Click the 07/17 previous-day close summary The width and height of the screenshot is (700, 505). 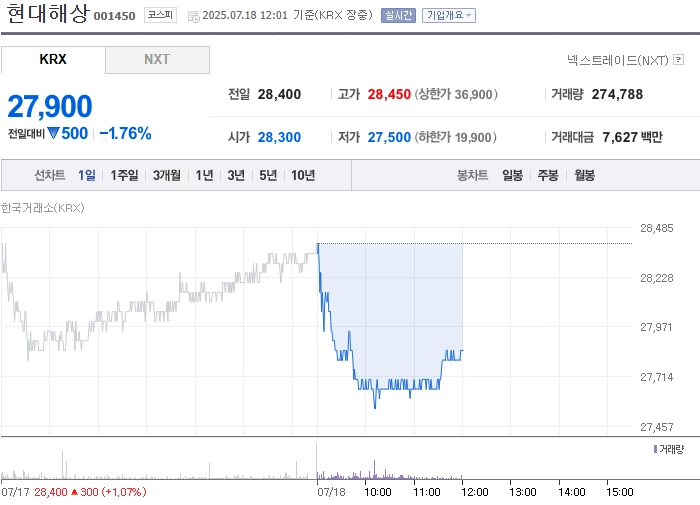click(x=74, y=492)
